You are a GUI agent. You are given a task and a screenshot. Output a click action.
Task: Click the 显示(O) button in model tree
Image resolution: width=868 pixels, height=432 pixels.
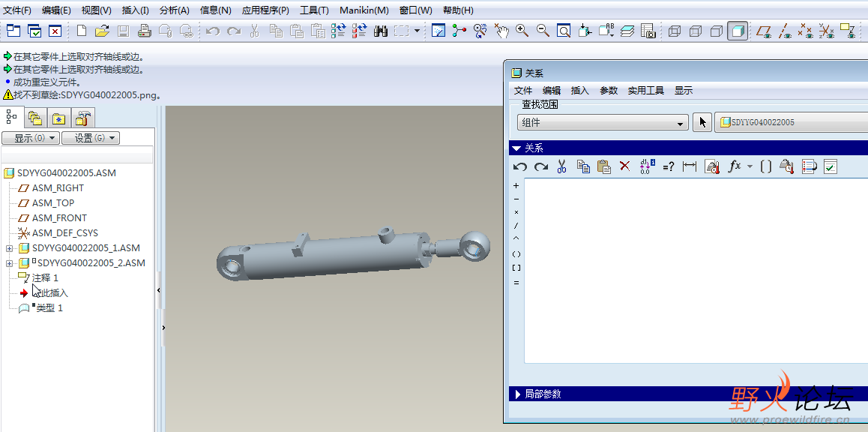30,138
